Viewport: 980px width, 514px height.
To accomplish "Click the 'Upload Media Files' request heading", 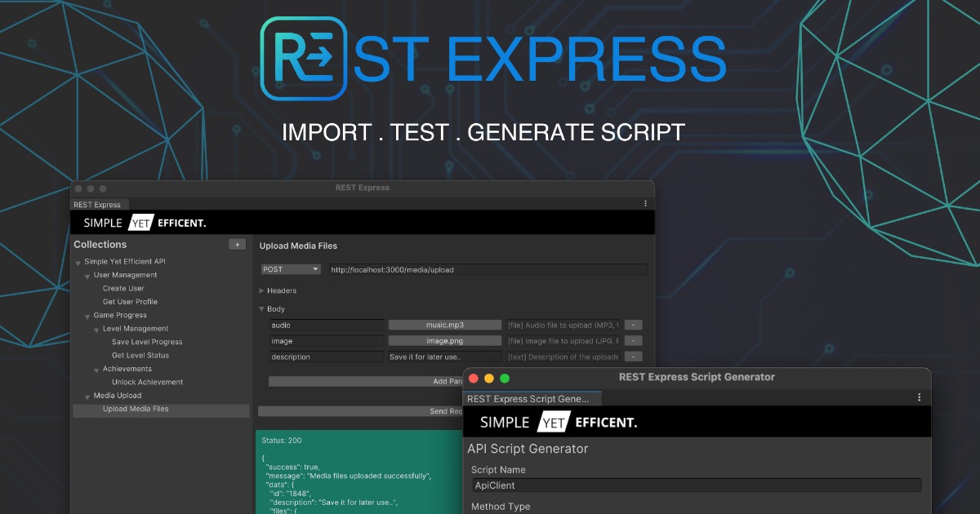I will [x=298, y=246].
